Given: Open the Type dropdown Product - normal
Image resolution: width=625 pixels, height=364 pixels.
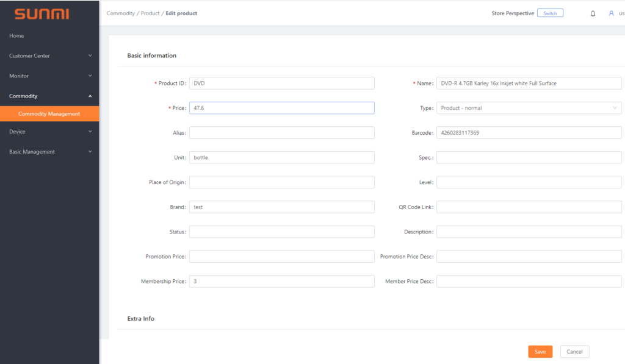Looking at the screenshot, I should pos(529,108).
